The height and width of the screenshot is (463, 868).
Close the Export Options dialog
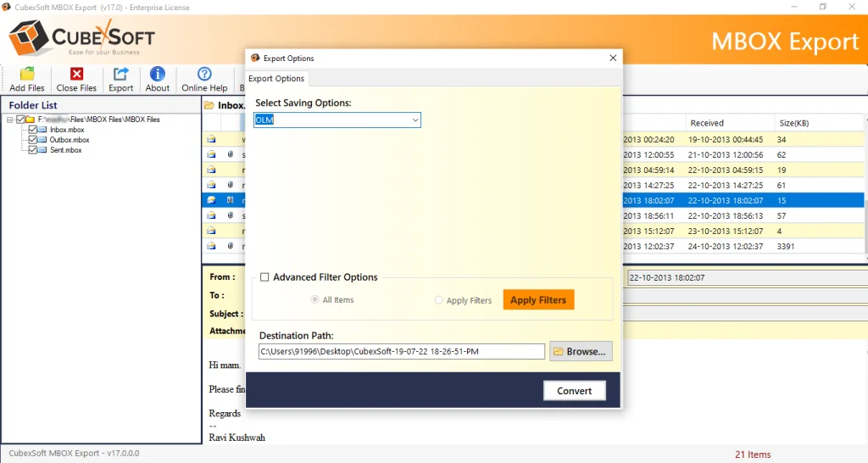point(613,59)
